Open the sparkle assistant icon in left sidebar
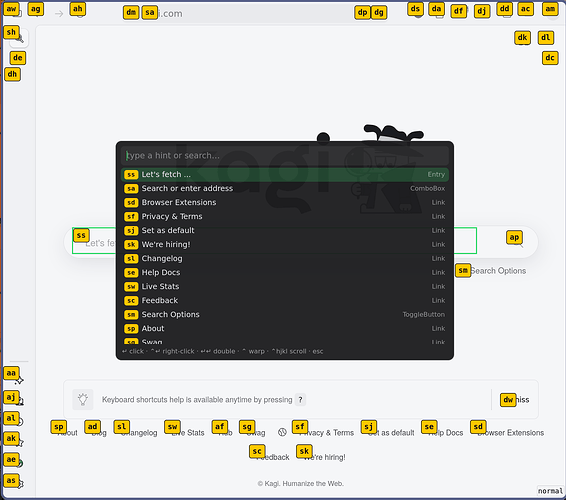Viewport: 566px width, 500px height. [19, 380]
